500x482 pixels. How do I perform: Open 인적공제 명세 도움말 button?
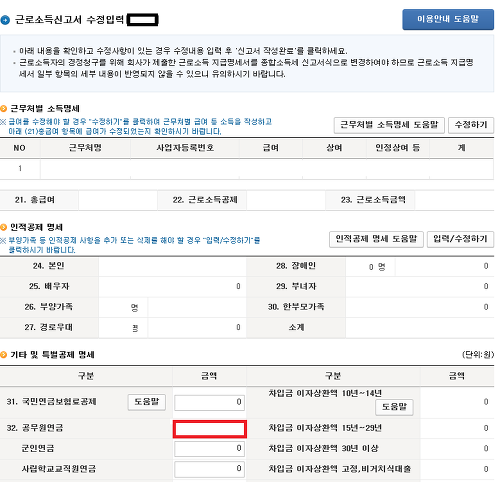coord(376,239)
